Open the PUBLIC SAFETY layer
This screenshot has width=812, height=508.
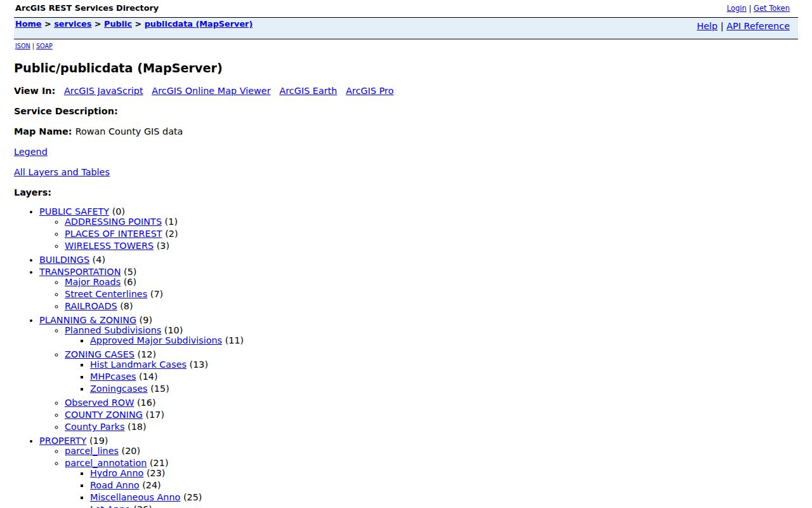pos(74,211)
